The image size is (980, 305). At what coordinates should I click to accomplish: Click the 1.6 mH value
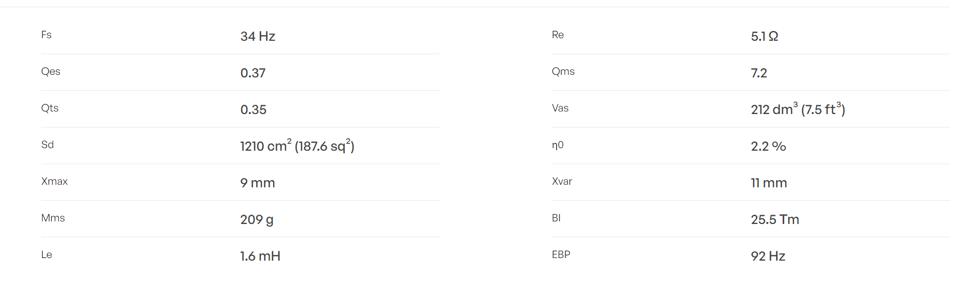coord(260,256)
